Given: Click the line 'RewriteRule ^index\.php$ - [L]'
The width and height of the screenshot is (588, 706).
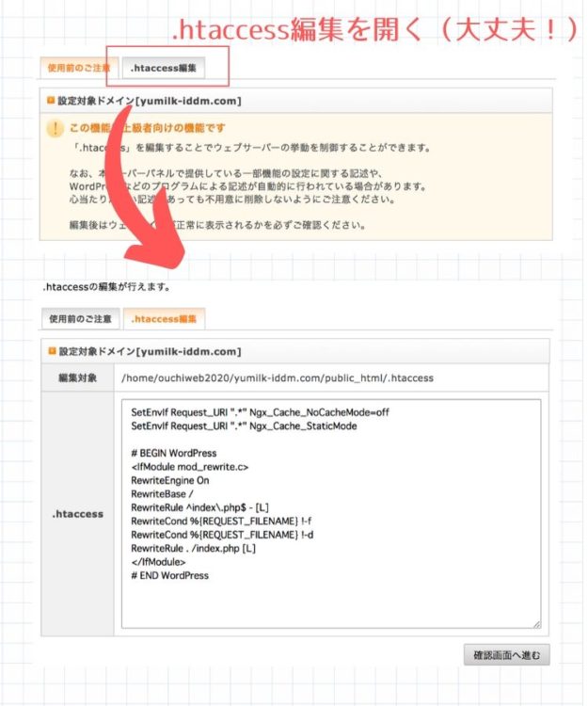Looking at the screenshot, I should 199,507.
